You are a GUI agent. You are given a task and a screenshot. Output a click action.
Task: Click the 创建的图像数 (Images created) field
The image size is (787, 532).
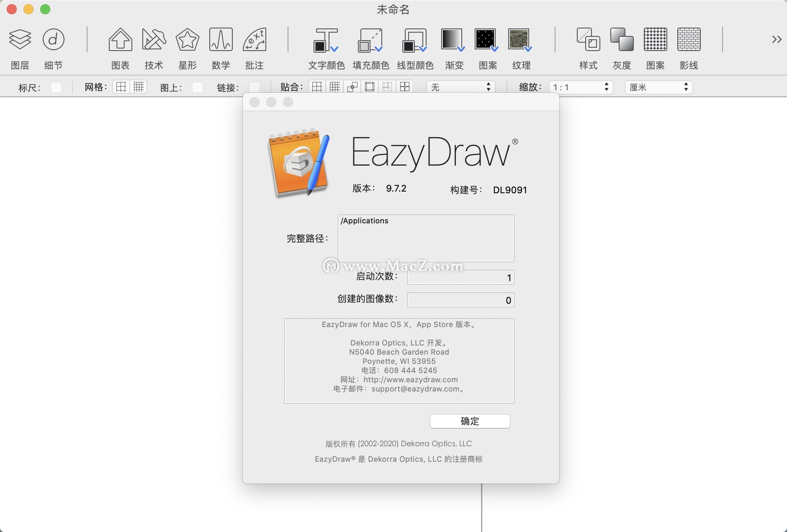pos(461,300)
